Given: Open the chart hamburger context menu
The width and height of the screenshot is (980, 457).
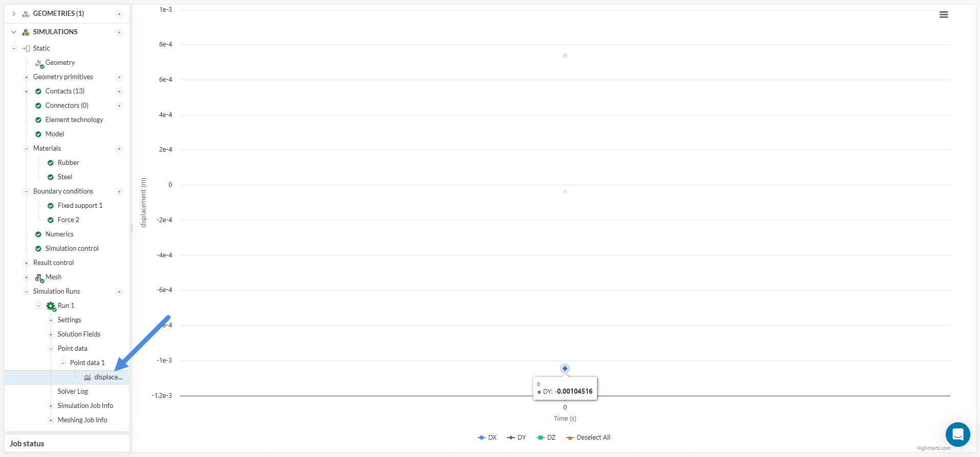Looking at the screenshot, I should click(943, 15).
